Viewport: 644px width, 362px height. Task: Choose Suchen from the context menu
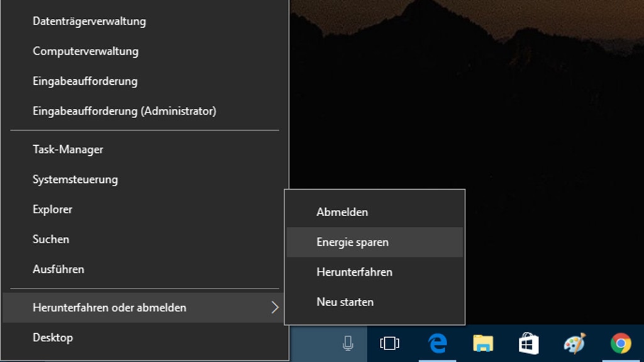(x=51, y=239)
